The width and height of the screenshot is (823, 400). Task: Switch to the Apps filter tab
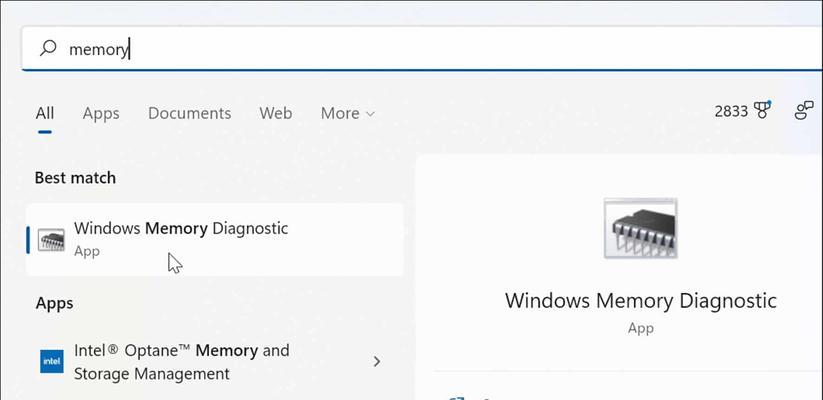click(101, 113)
